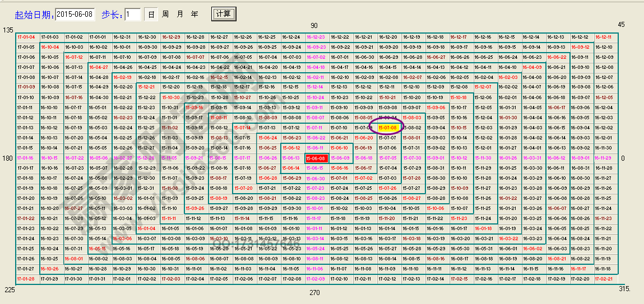Pick the red cell 15-06-12

[291, 148]
